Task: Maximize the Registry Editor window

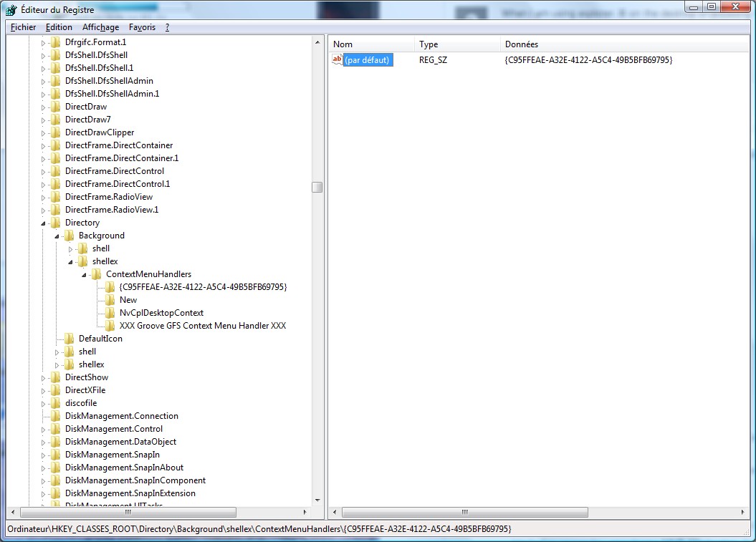Action: [712, 6]
